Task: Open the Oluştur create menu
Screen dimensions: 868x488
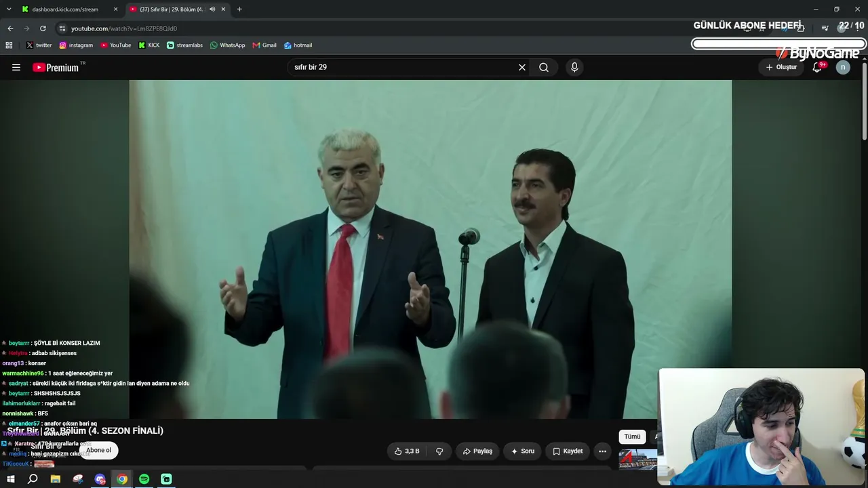Action: tap(781, 67)
